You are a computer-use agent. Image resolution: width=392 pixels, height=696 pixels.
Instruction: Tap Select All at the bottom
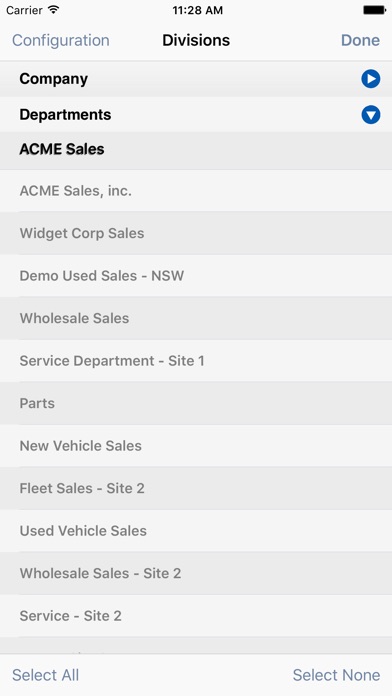[45, 675]
